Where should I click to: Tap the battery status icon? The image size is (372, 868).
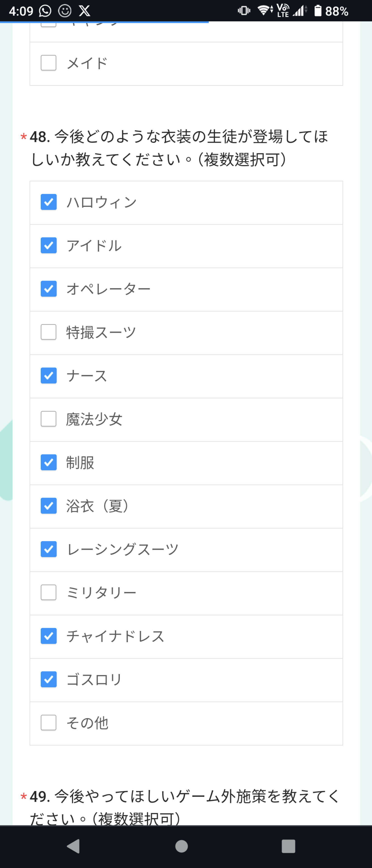coord(318,11)
